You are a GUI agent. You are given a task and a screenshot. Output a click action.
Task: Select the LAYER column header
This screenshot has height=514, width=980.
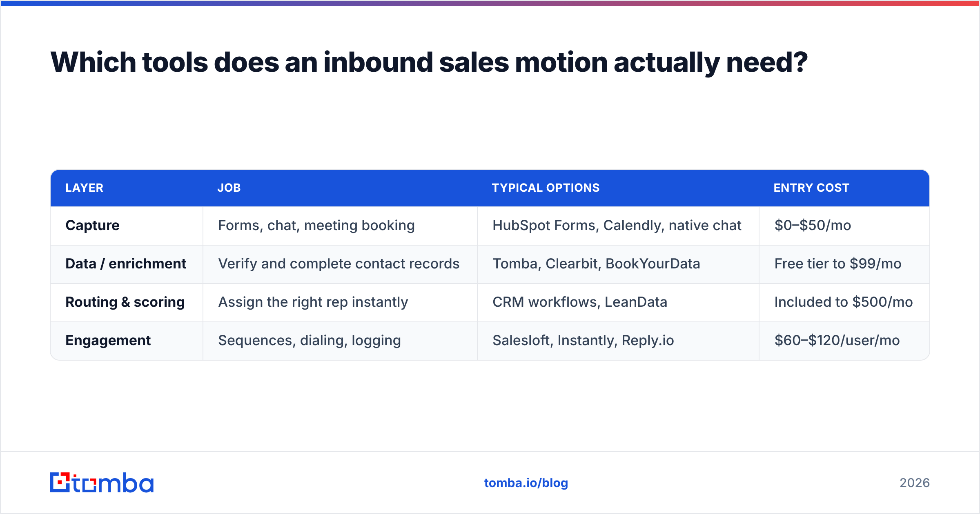click(x=85, y=188)
